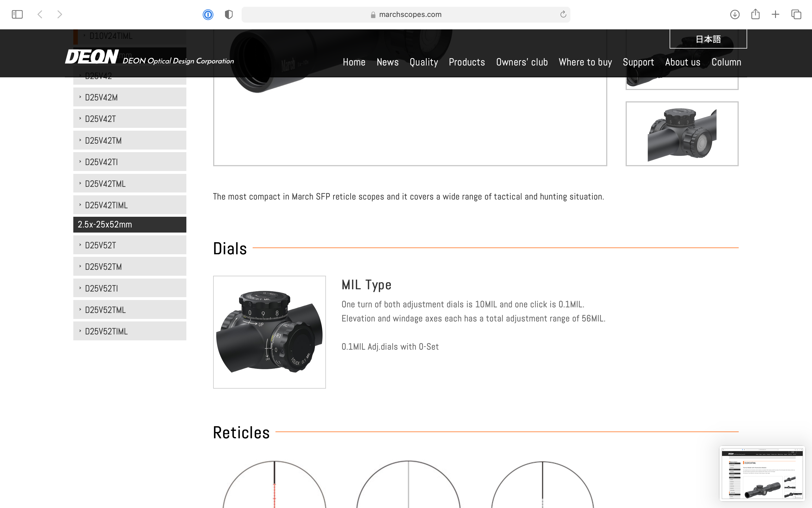Click the '0.1MIL Adj.dials with 0-Set' text
Screen dimensions: 812x508
pyautogui.click(x=390, y=347)
